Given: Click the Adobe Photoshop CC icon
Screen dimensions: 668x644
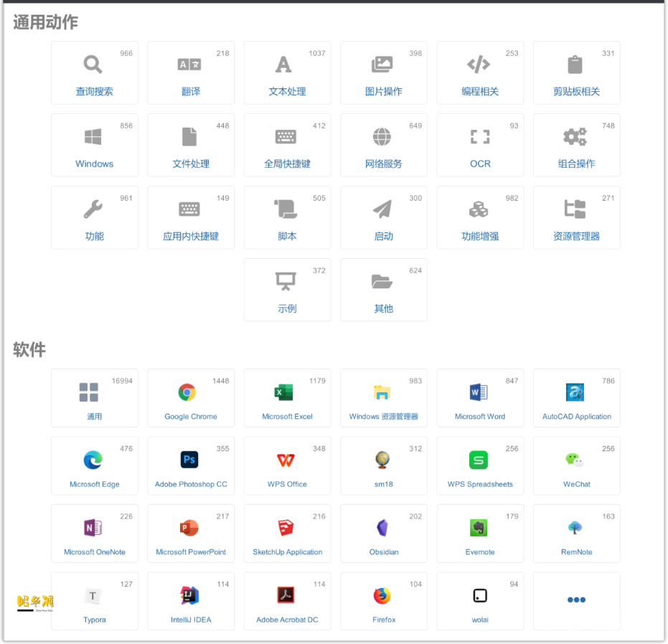Looking at the screenshot, I should point(189,460).
